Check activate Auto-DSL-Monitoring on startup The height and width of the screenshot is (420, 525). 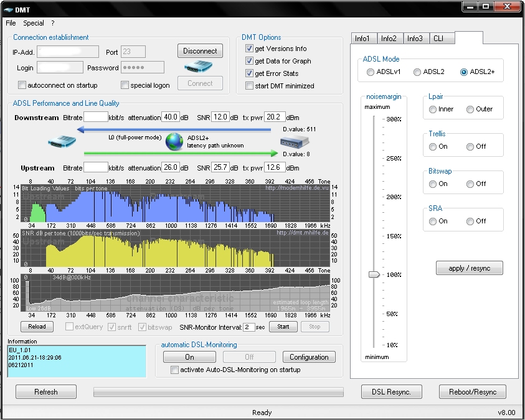(174, 370)
